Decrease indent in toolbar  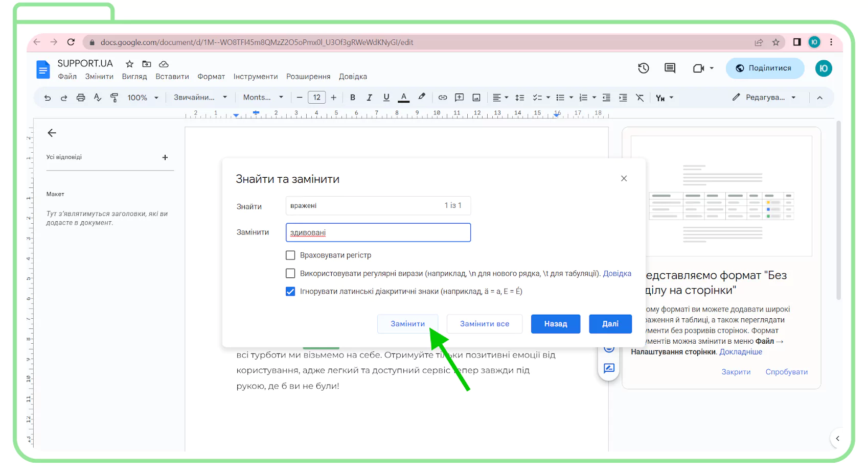tap(606, 98)
